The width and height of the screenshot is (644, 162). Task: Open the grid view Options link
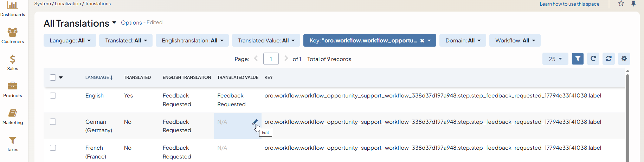(x=131, y=22)
